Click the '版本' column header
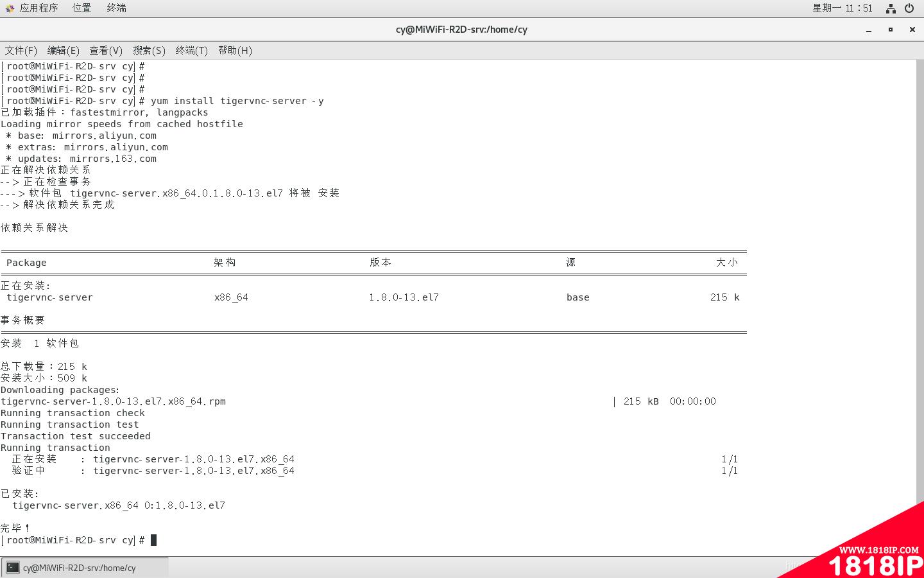 [381, 263]
